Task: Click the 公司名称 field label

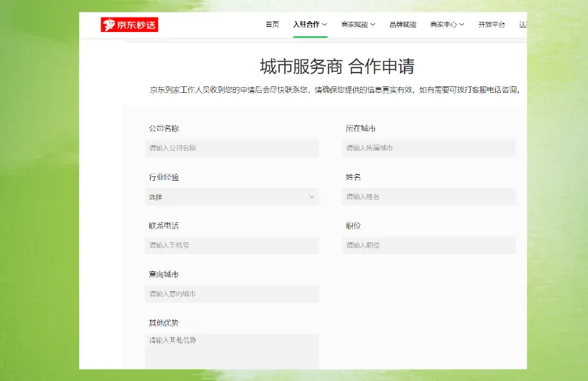Action: pos(164,128)
